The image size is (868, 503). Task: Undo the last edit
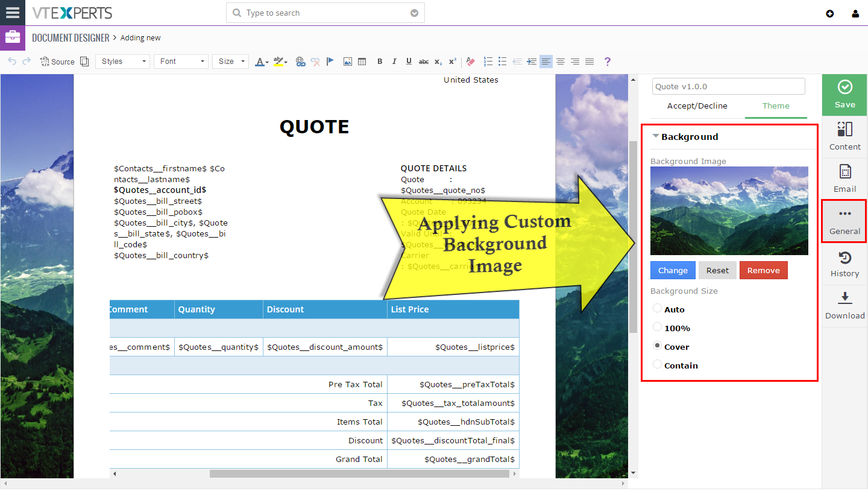coord(12,62)
